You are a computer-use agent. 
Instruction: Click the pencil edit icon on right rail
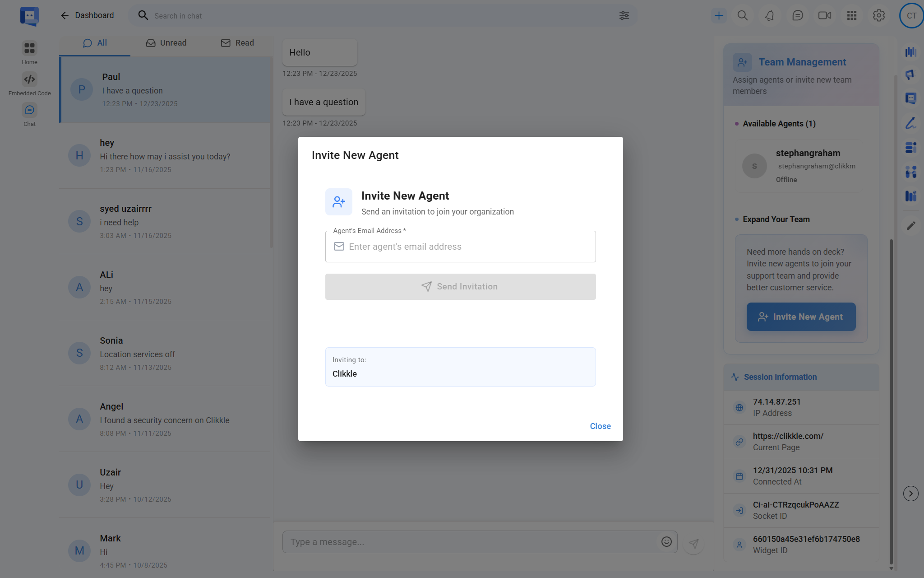tap(911, 225)
